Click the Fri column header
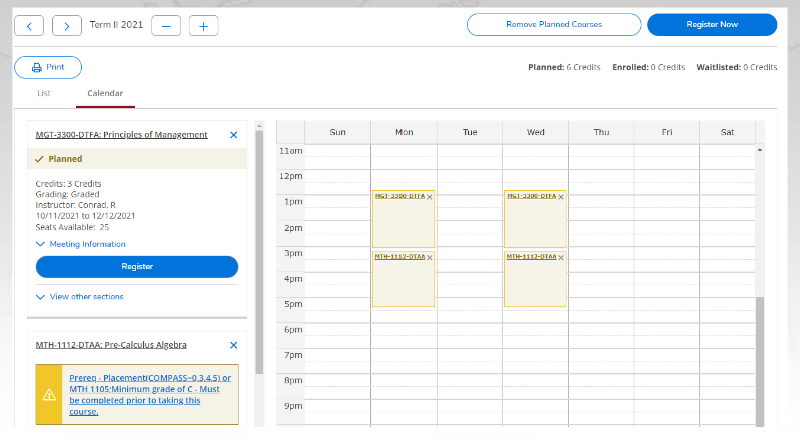The width and height of the screenshot is (800, 444). [667, 132]
